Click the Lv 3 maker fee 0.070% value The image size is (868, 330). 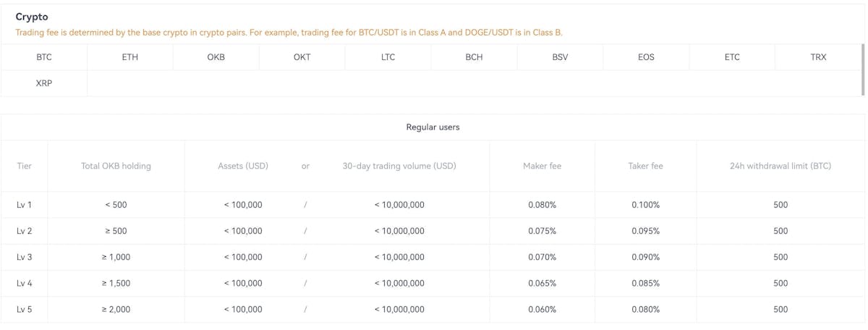click(x=542, y=257)
